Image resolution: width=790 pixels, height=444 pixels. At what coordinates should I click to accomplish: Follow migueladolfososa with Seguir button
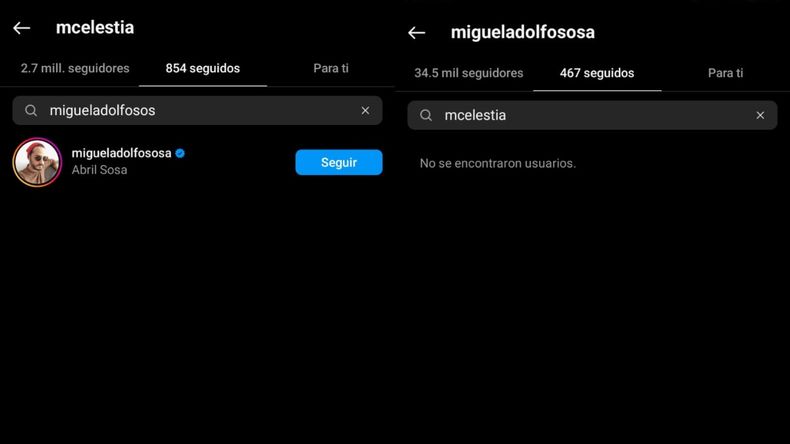pyautogui.click(x=339, y=162)
